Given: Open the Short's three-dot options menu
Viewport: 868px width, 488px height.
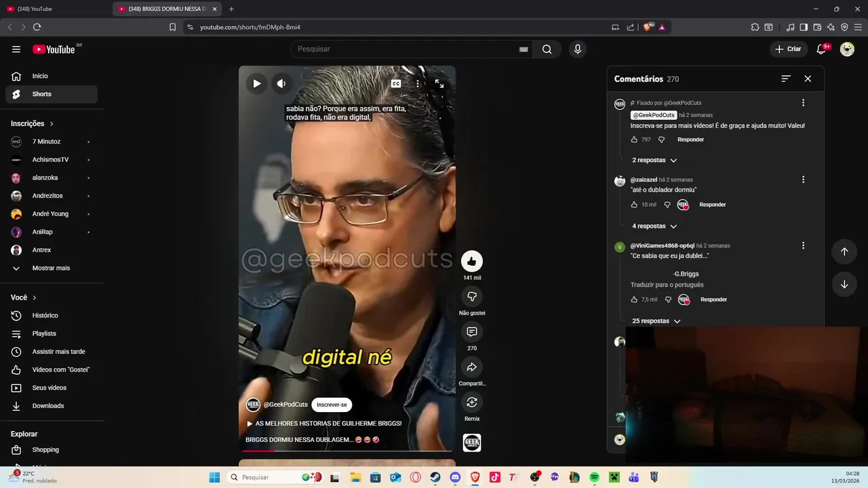Looking at the screenshot, I should click(418, 83).
